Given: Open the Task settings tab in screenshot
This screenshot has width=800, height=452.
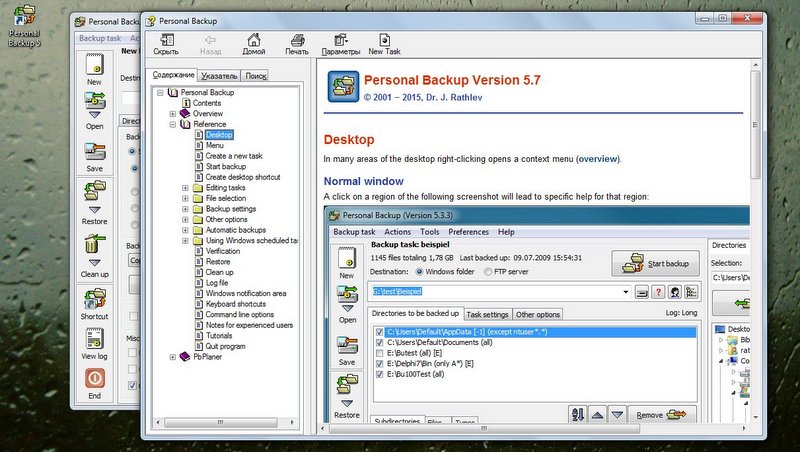Looking at the screenshot, I should 487,314.
